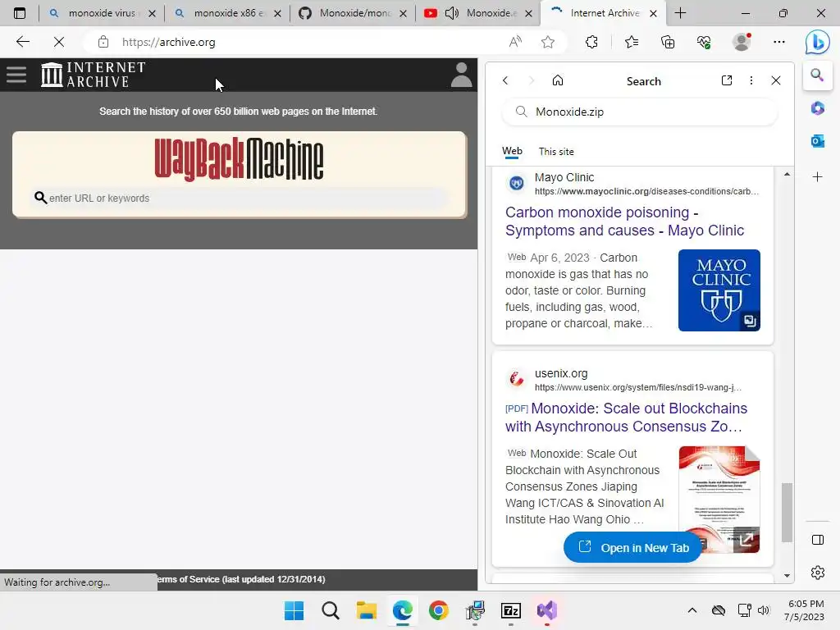
Task: Click search results scrollbar down arrow
Action: (x=787, y=576)
